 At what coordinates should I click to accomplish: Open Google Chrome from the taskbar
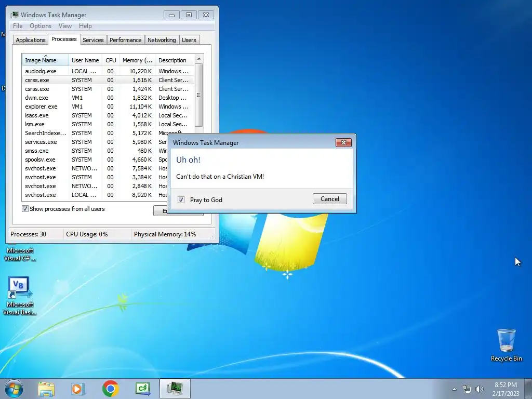[110, 389]
